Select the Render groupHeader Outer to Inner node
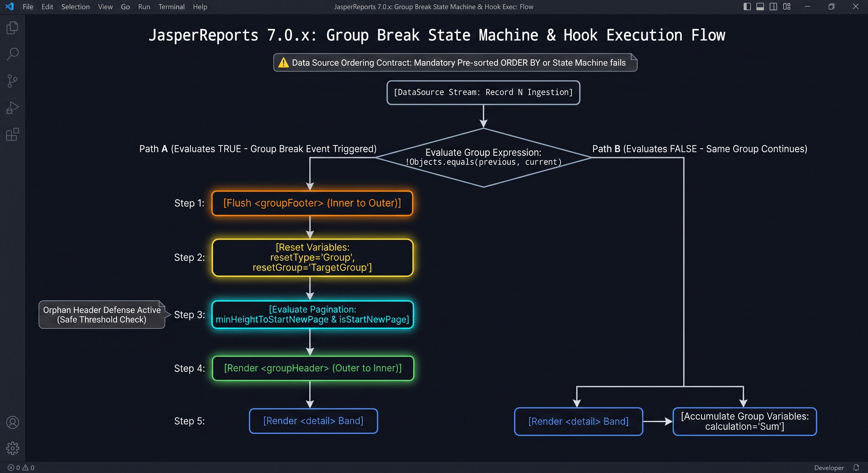Image resolution: width=868 pixels, height=473 pixels. (313, 368)
